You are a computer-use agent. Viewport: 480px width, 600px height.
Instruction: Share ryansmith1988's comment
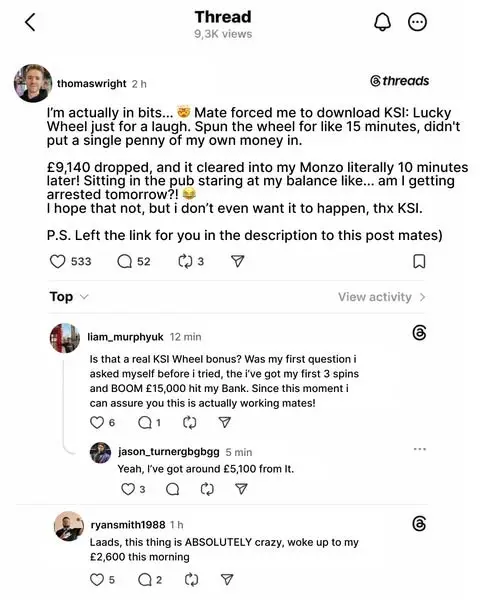pos(227,580)
